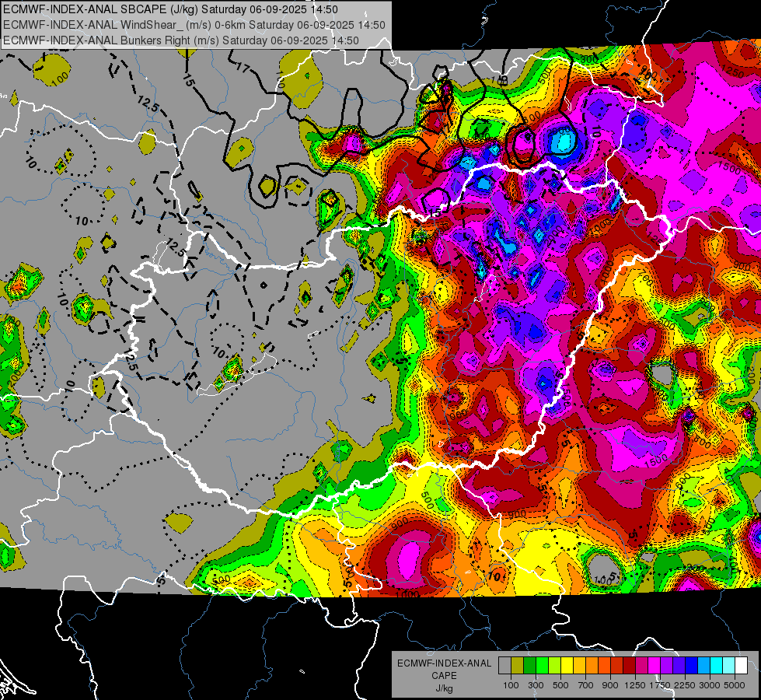The image size is (761, 700).
Task: Click the legend tick label 5000
Action: point(735,685)
